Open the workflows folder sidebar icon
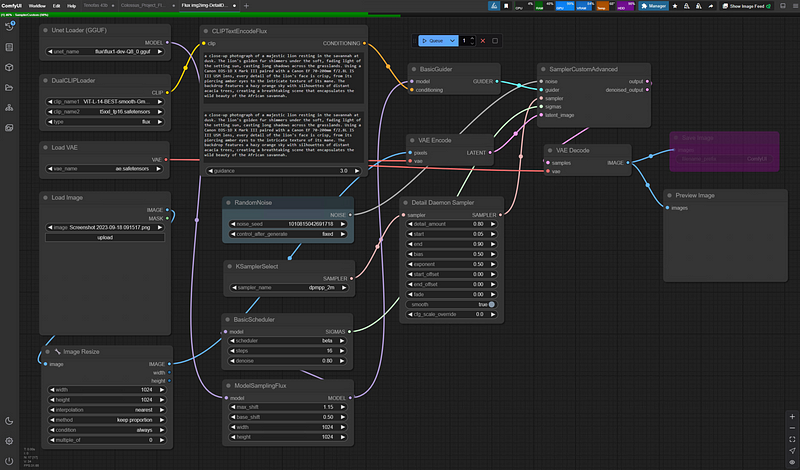800x470 pixels. coord(9,88)
